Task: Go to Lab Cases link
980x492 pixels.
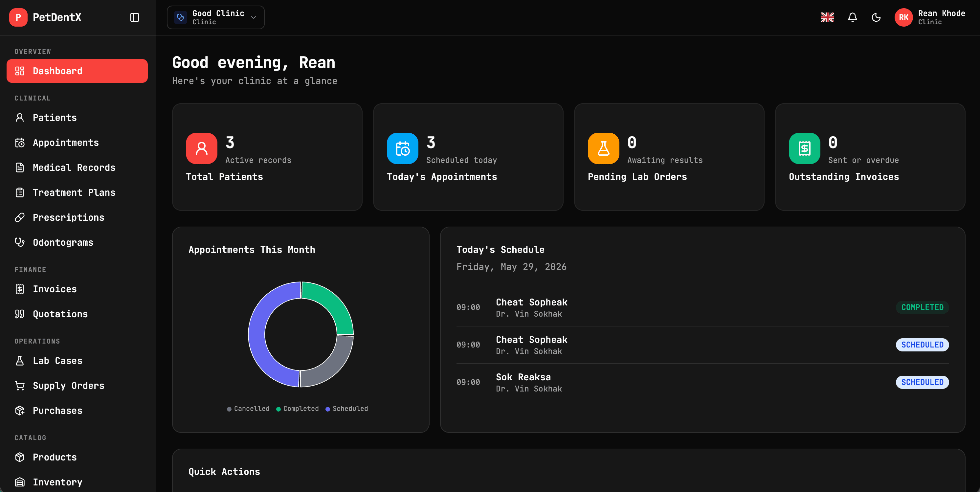Action: [x=77, y=361]
